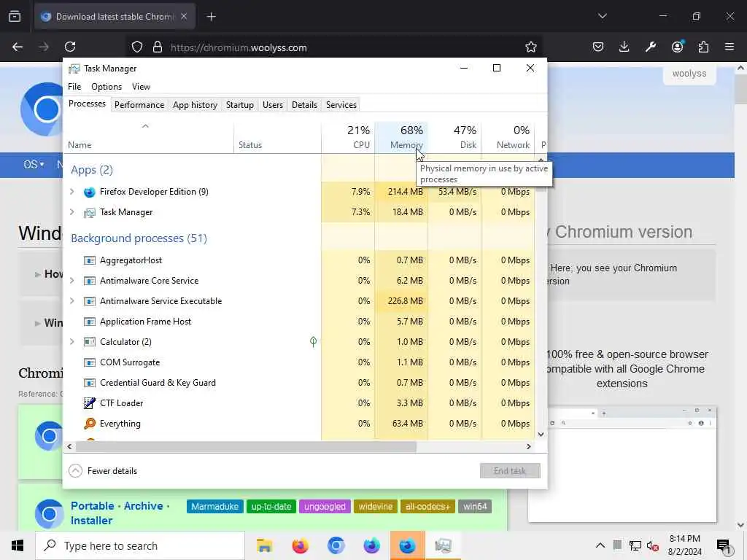Select Application Frame Host process
This screenshot has height=560, width=747.
click(x=298, y=322)
